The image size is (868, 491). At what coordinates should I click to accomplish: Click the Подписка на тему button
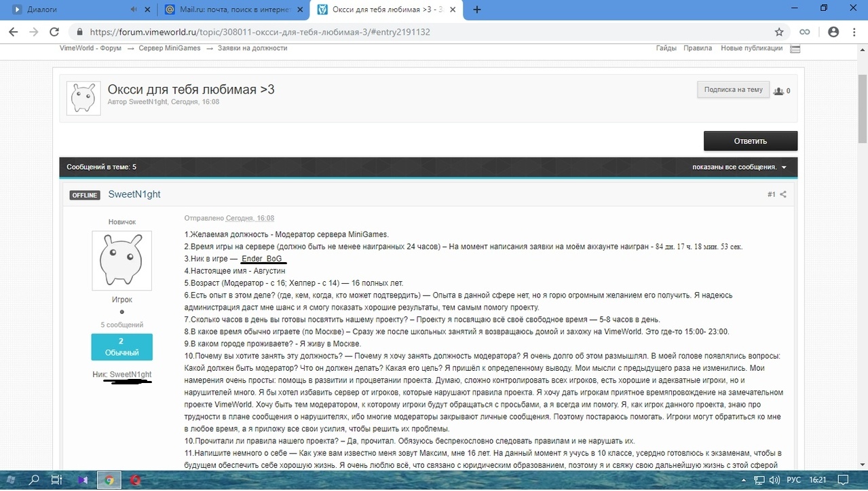tap(733, 90)
